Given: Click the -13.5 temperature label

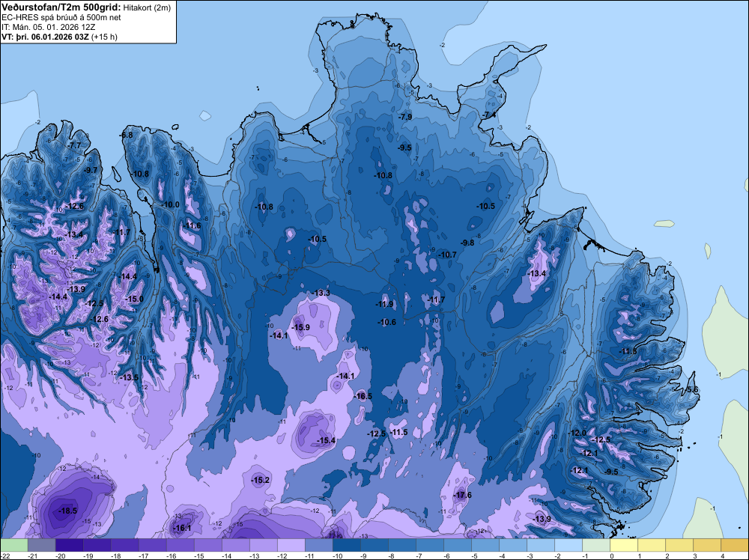Looking at the screenshot, I should click(129, 377).
